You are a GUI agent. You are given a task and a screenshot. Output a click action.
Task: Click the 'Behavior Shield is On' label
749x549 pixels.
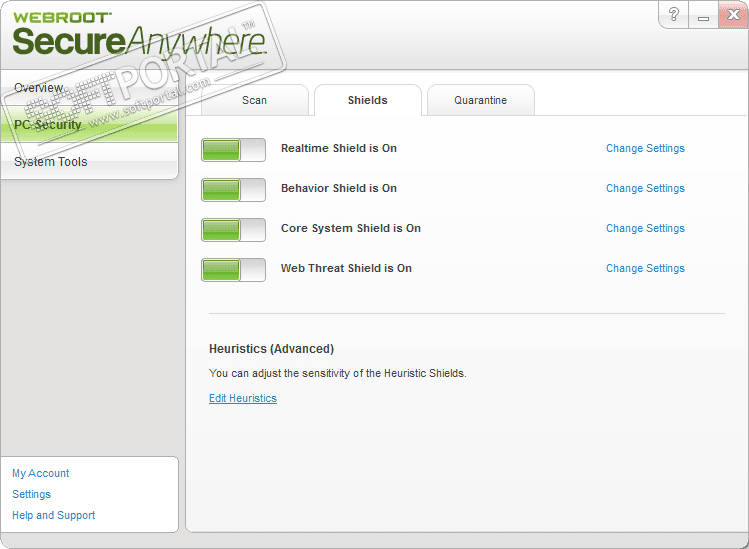click(x=339, y=188)
